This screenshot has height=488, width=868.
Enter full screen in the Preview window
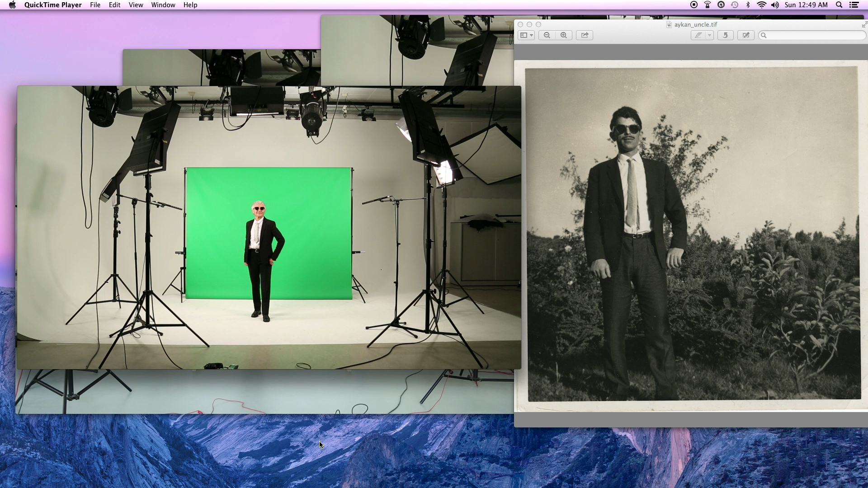[864, 25]
